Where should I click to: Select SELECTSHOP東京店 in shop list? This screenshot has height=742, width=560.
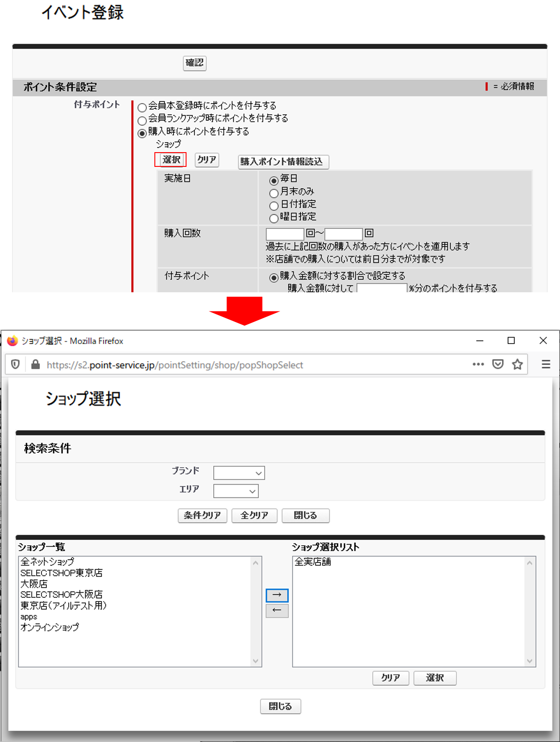click(x=62, y=573)
